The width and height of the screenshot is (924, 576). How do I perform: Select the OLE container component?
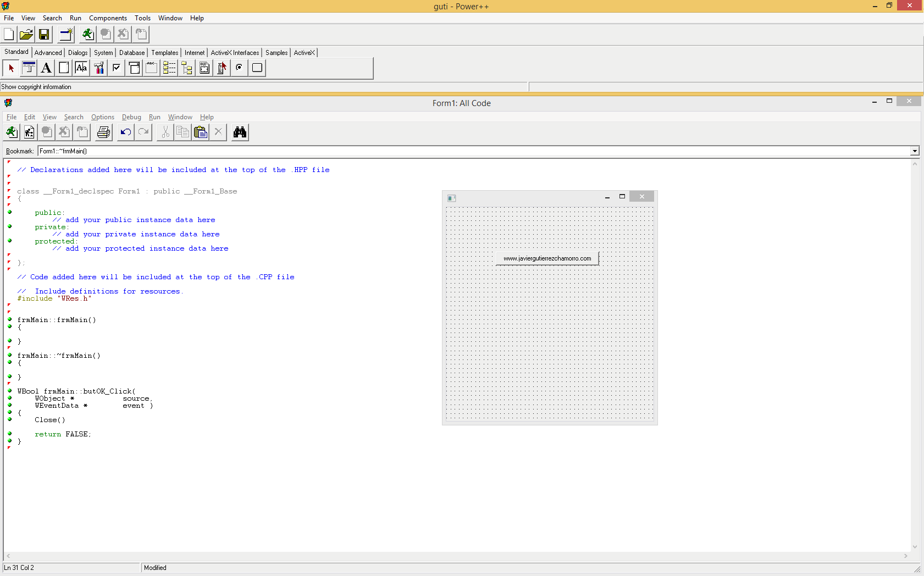[204, 68]
